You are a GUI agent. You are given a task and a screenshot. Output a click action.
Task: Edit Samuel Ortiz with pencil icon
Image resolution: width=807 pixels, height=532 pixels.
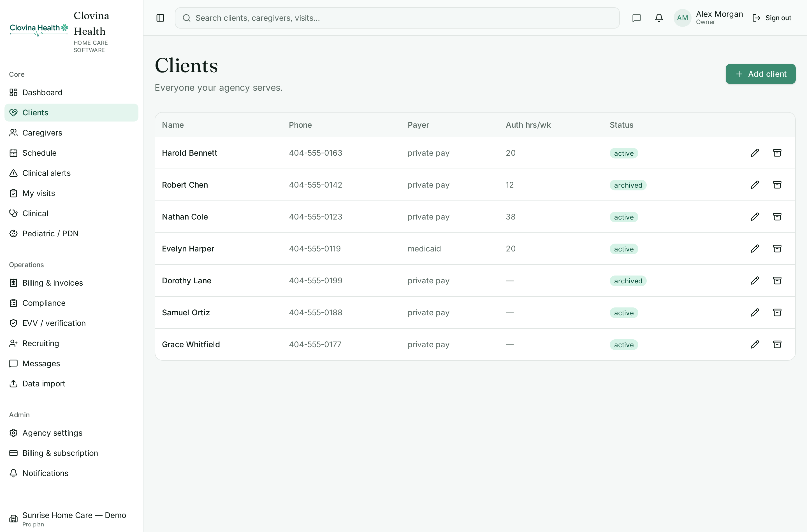755,312
